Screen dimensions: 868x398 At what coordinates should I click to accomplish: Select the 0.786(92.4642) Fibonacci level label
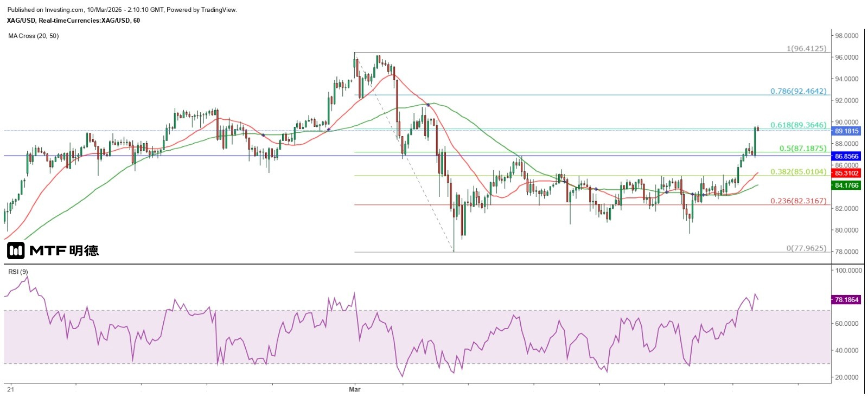798,91
